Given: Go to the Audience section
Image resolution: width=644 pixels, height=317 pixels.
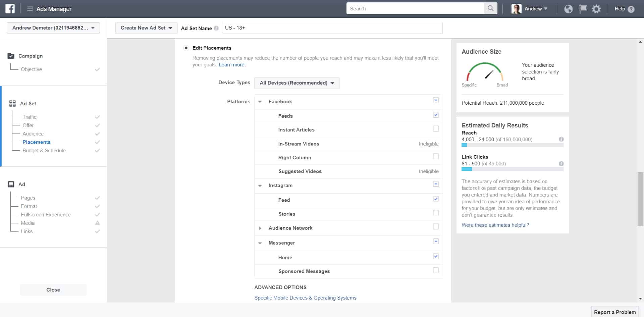Looking at the screenshot, I should [x=33, y=134].
